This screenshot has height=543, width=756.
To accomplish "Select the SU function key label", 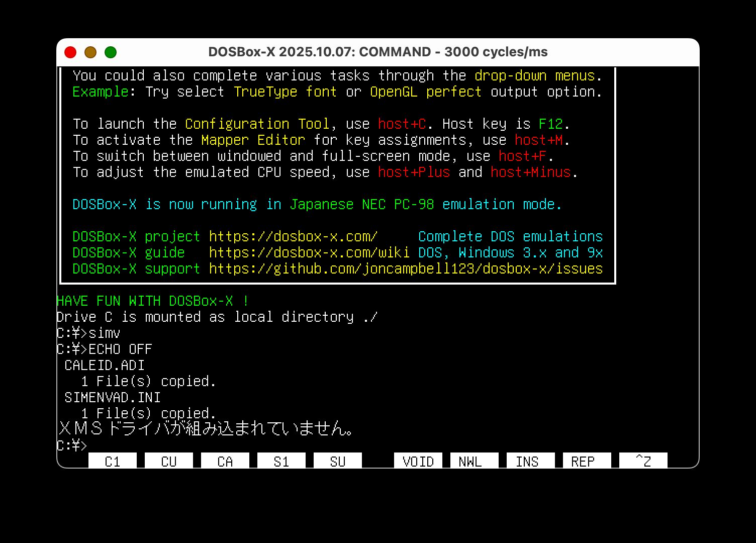I will (x=337, y=461).
